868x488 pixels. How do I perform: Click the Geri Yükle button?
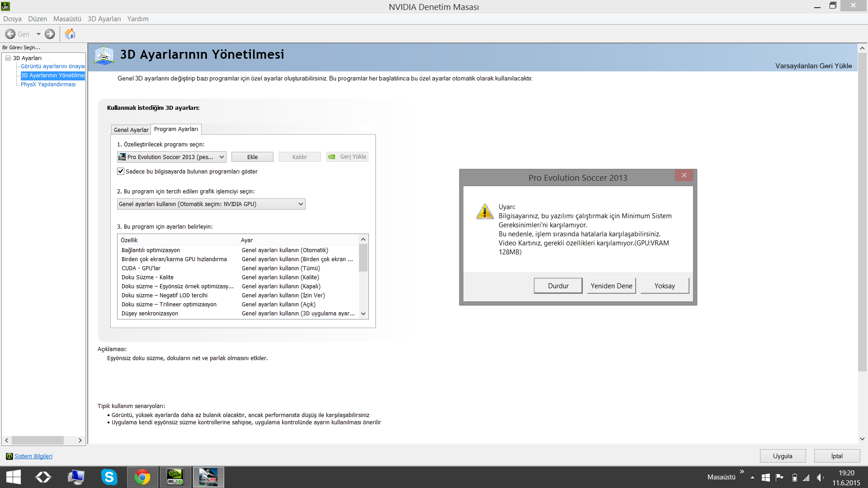pos(347,157)
